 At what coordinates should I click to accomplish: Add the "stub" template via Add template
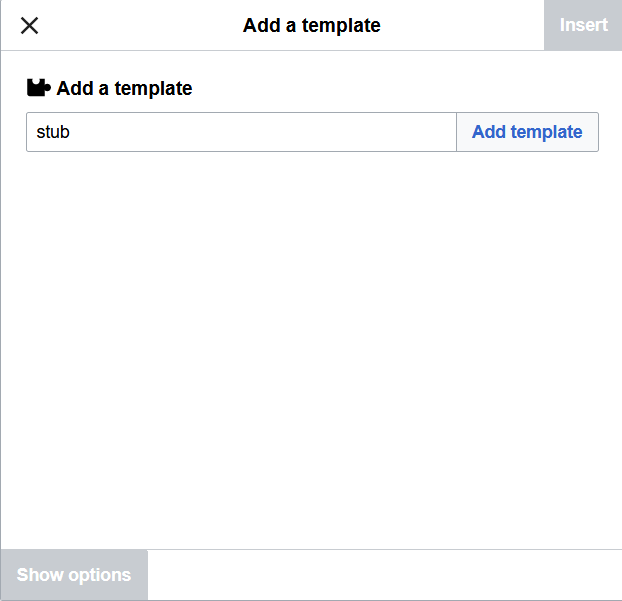pyautogui.click(x=527, y=132)
